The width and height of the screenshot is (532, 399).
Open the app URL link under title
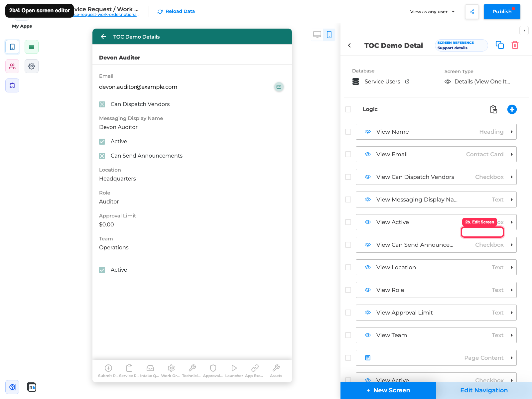[x=106, y=15]
